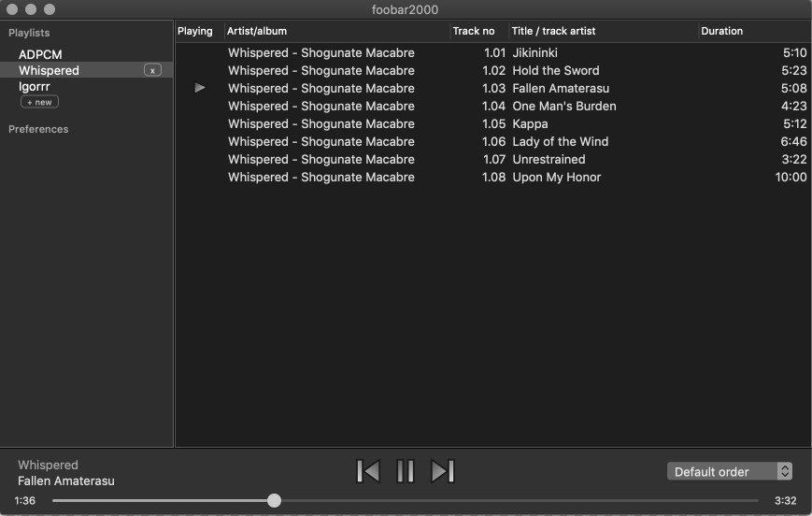Sort by Title / track artist header
The image size is (812, 516).
click(553, 31)
